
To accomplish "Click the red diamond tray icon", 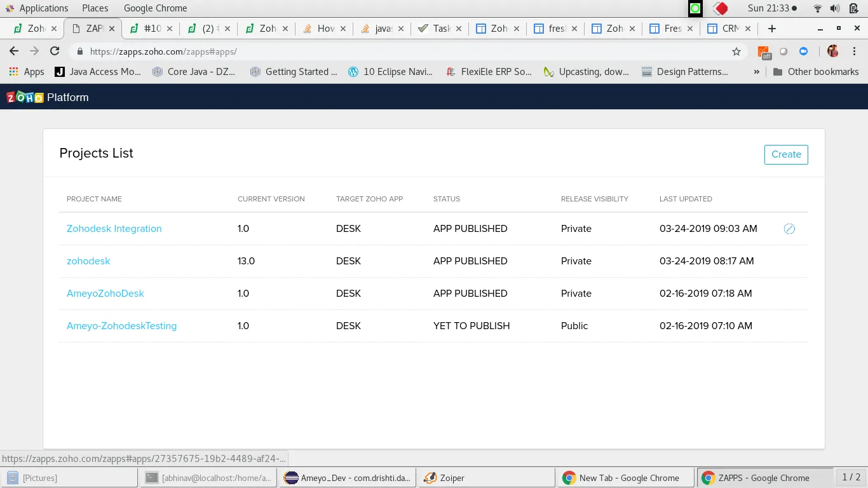I will point(720,8).
